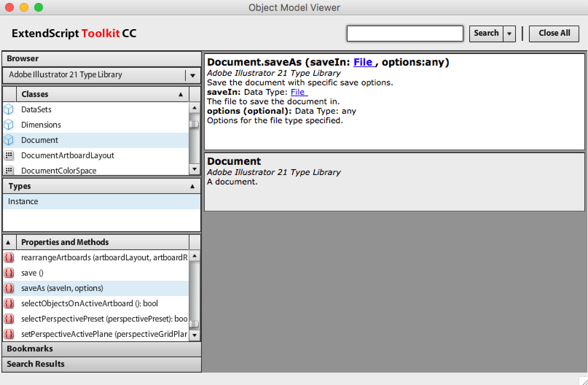The width and height of the screenshot is (588, 385).
Task: Open the File data type link for saveIn
Action: pyautogui.click(x=299, y=92)
